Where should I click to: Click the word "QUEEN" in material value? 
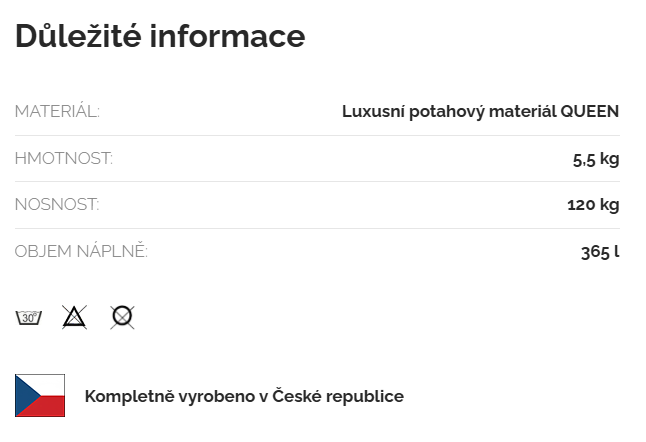point(589,111)
